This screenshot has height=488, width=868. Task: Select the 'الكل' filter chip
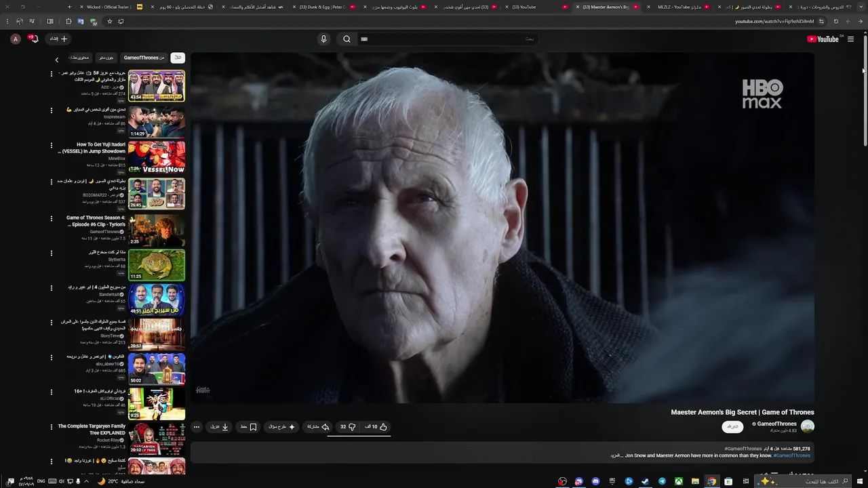(x=178, y=58)
